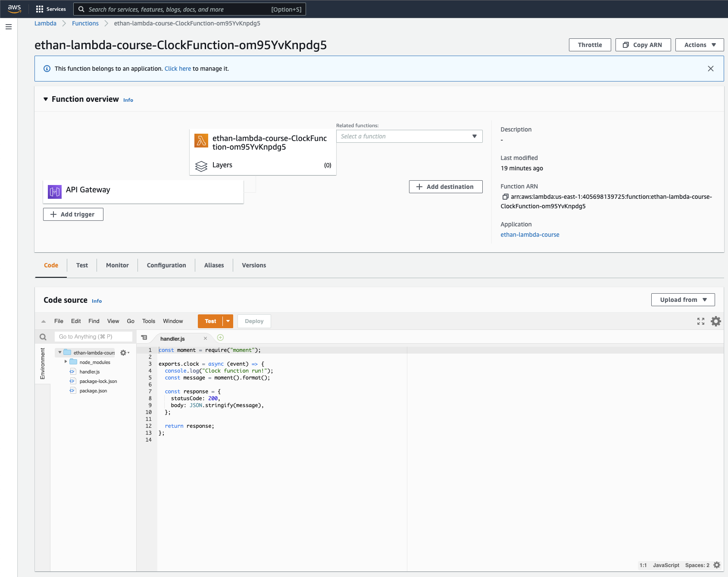Open the Go menu in editor
The image size is (728, 577).
click(131, 321)
